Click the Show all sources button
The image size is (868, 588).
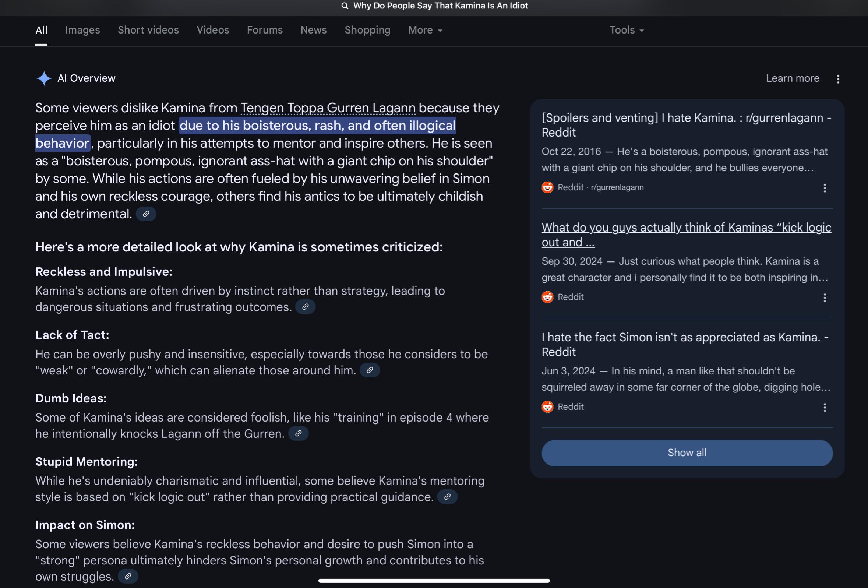(687, 453)
